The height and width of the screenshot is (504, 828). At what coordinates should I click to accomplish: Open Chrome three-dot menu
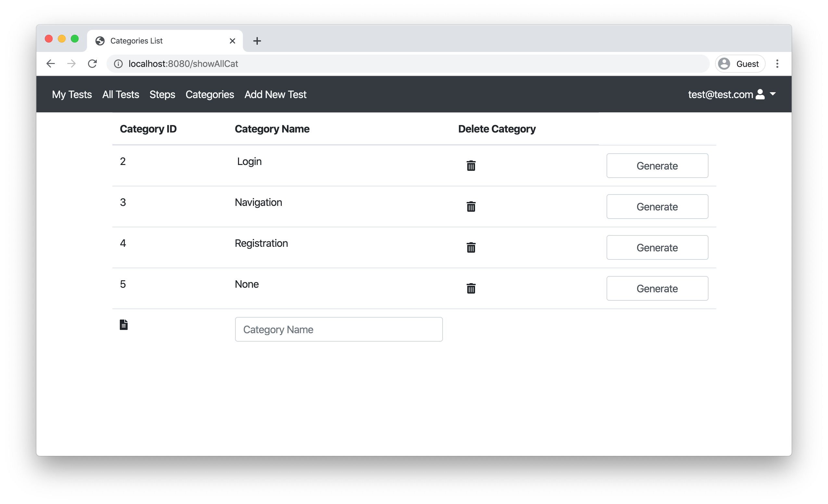tap(777, 64)
